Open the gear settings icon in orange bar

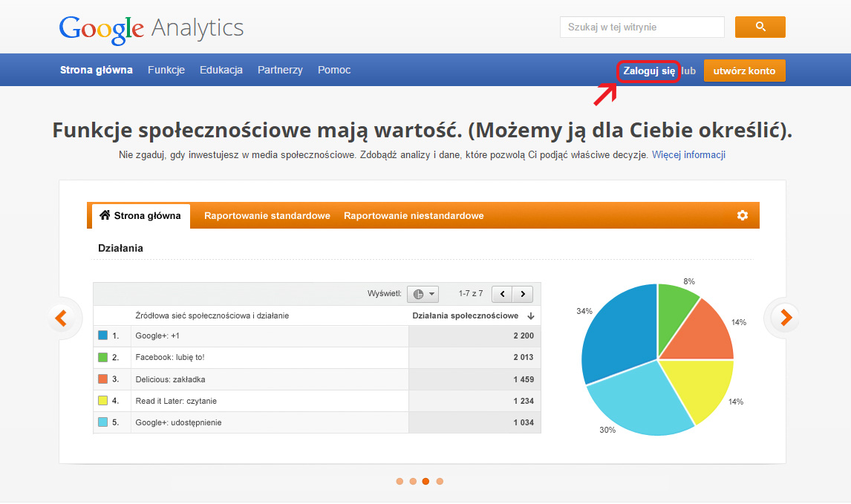743,215
